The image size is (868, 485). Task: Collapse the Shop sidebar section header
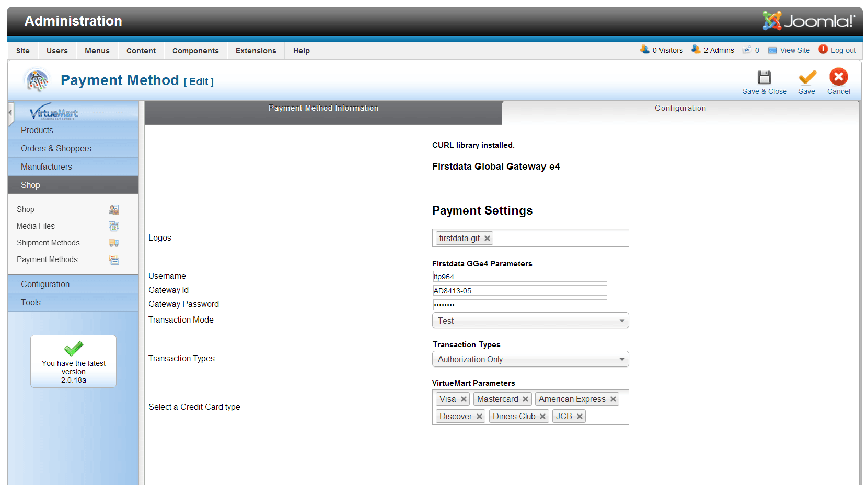[x=73, y=185]
